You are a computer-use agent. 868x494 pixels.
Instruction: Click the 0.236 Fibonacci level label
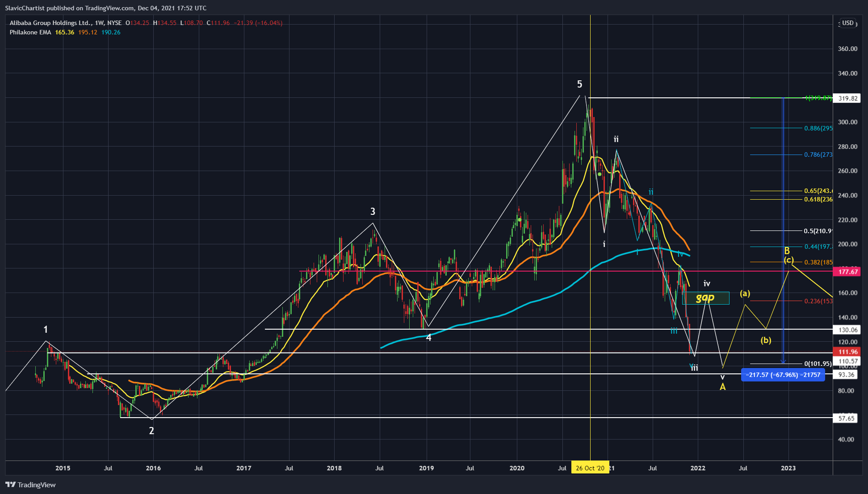[x=818, y=301]
